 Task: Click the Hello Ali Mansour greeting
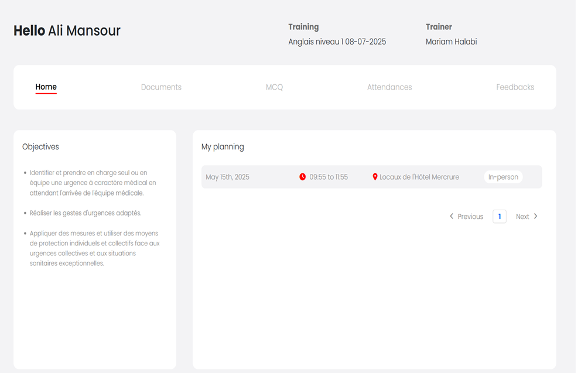67,31
